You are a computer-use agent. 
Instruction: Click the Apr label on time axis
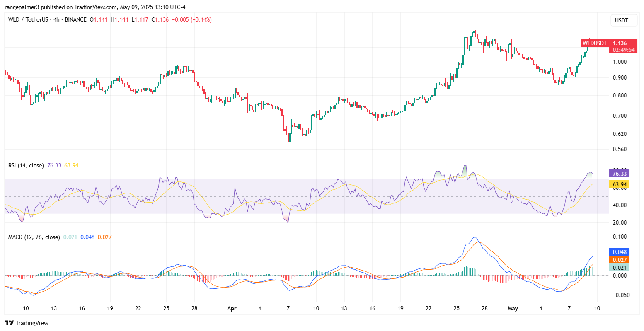pyautogui.click(x=232, y=309)
